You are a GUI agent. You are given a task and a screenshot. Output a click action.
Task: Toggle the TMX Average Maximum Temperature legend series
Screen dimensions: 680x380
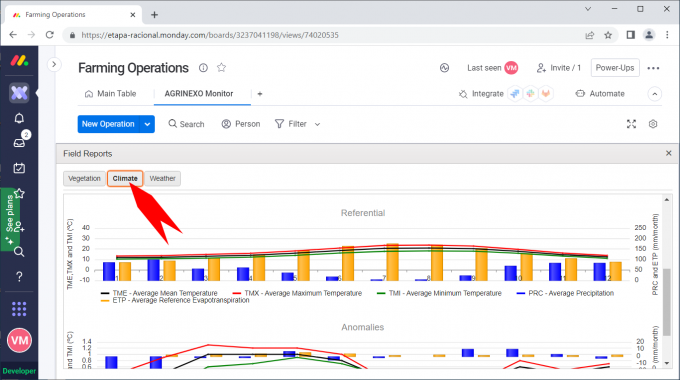297,293
